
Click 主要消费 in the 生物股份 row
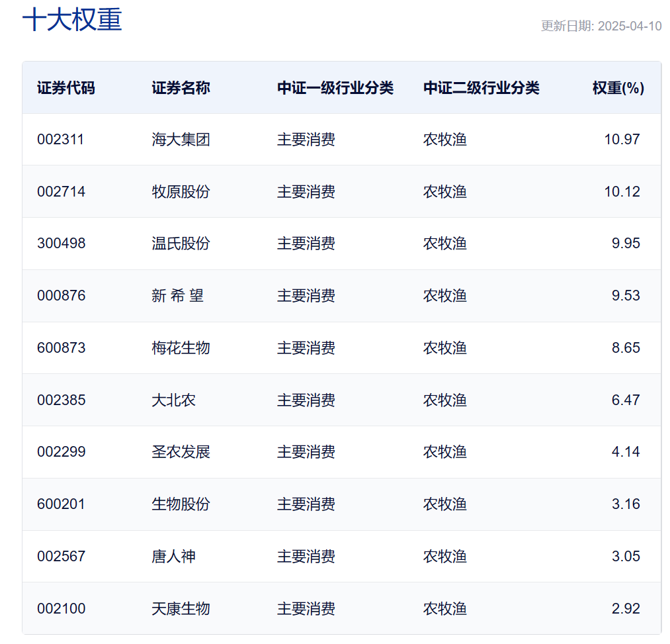click(306, 504)
